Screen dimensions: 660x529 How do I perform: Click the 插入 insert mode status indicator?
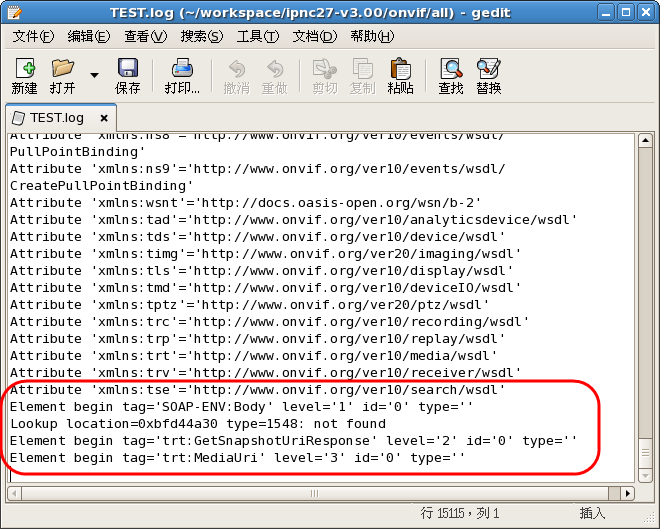[x=592, y=513]
